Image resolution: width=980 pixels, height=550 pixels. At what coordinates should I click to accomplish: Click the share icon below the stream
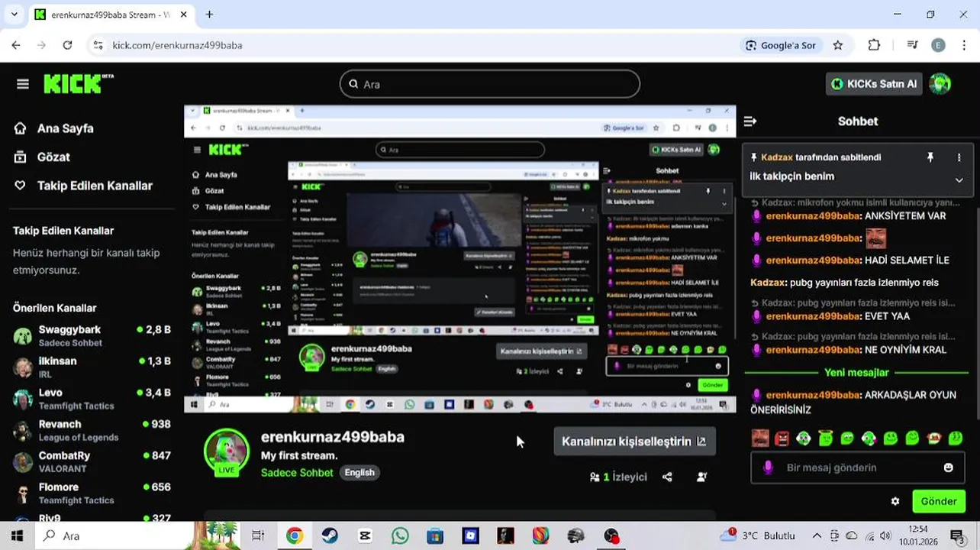click(667, 477)
